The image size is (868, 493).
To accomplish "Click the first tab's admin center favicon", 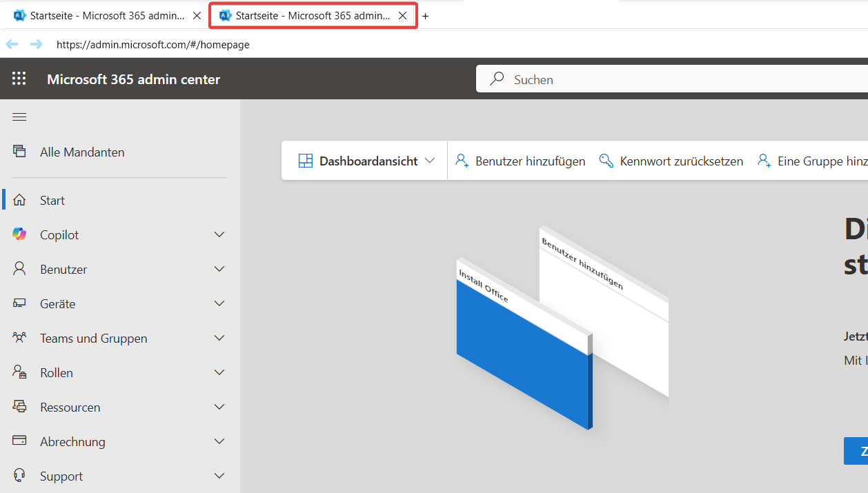I will point(20,15).
